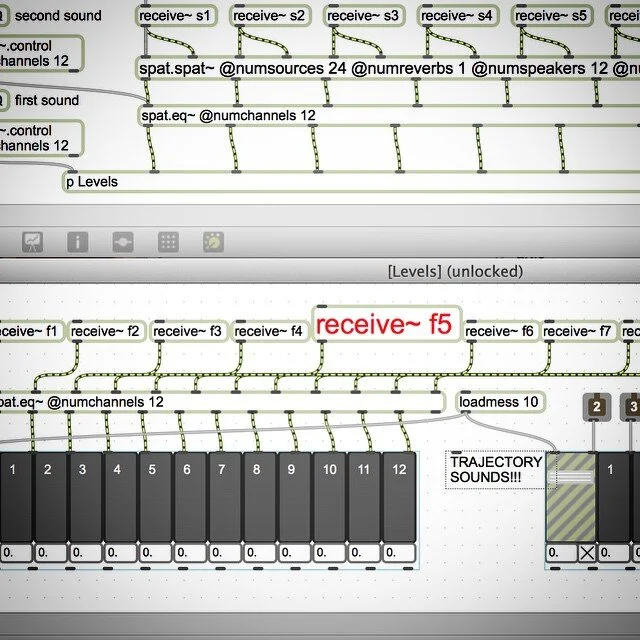Image resolution: width=640 pixels, height=640 pixels.
Task: Toggle the X checkbox beside trajectory gain
Action: click(587, 553)
